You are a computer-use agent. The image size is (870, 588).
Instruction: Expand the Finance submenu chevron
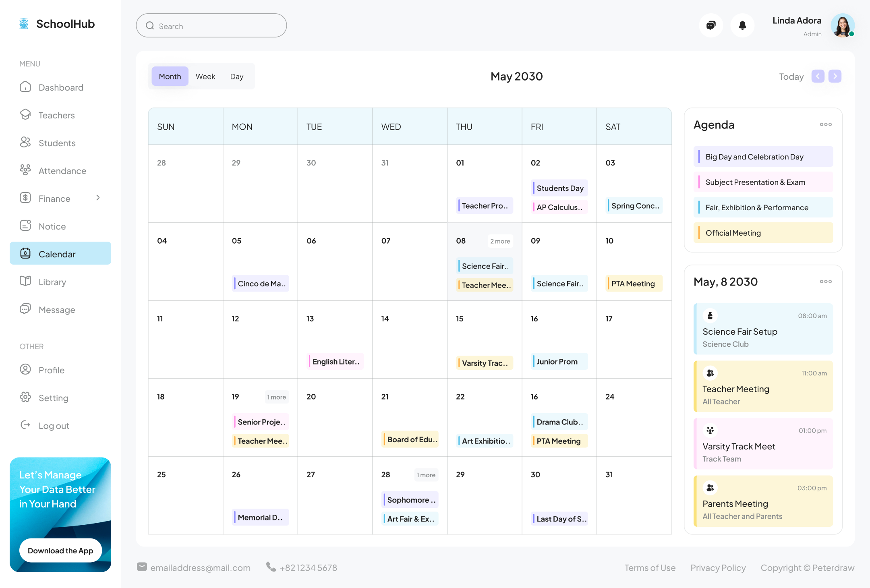pos(98,198)
